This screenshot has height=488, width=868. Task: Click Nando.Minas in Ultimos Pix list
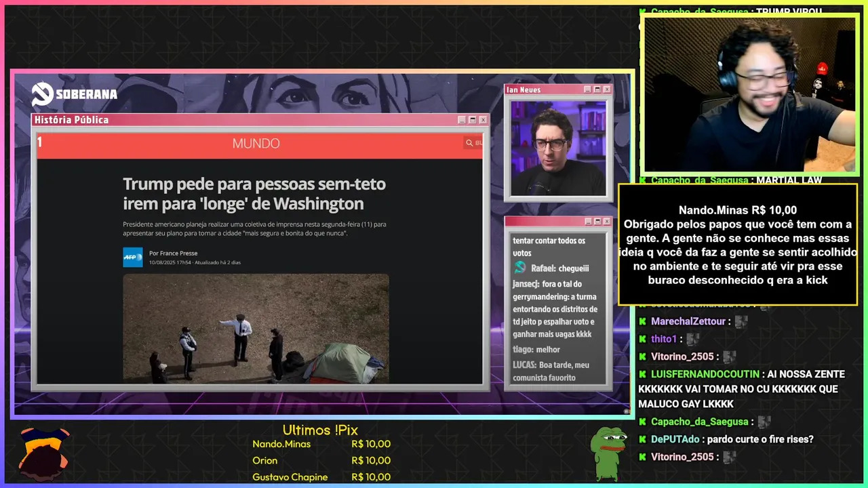coord(281,444)
